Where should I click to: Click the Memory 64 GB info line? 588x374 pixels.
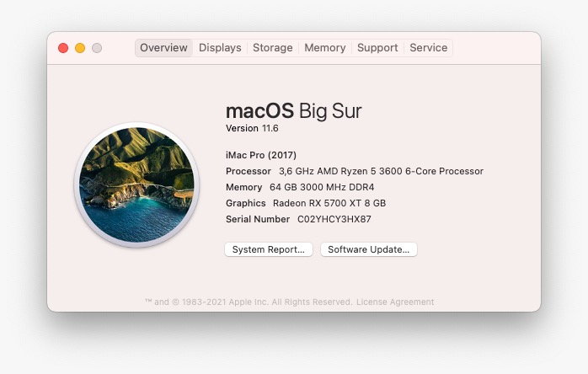[x=300, y=187]
